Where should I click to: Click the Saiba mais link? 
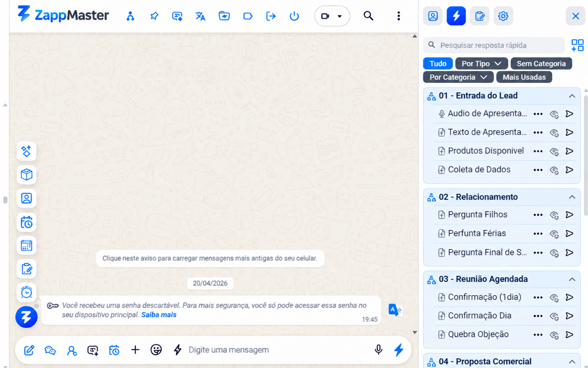click(159, 315)
